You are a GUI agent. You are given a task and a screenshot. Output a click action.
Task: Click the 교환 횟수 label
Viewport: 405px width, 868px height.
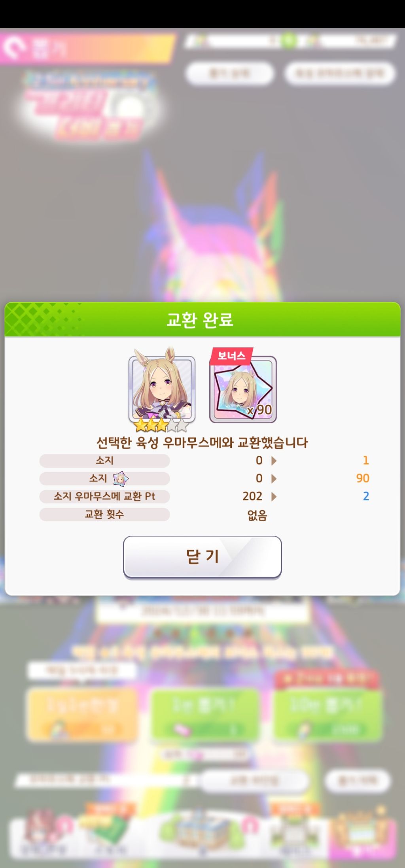(104, 514)
